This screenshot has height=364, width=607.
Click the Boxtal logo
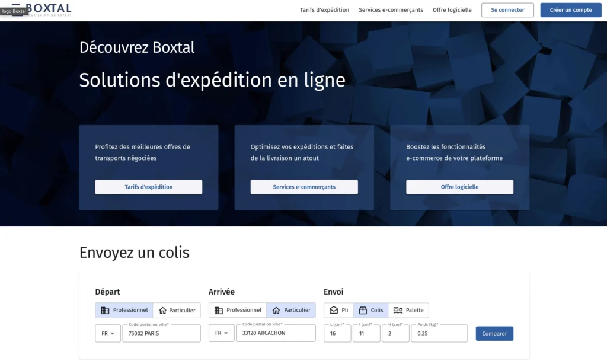41,9
